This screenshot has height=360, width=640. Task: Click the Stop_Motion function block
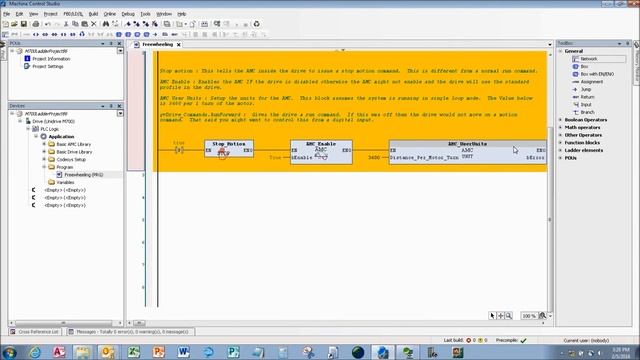229,149
